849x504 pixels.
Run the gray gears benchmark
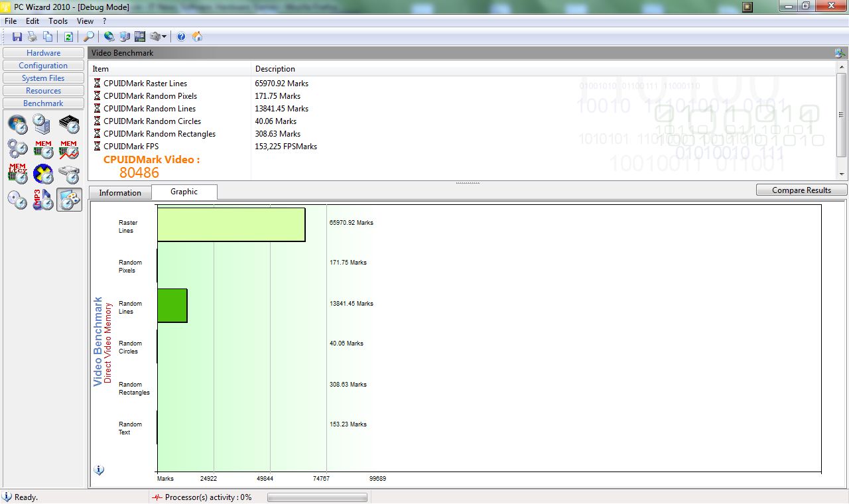click(x=18, y=149)
